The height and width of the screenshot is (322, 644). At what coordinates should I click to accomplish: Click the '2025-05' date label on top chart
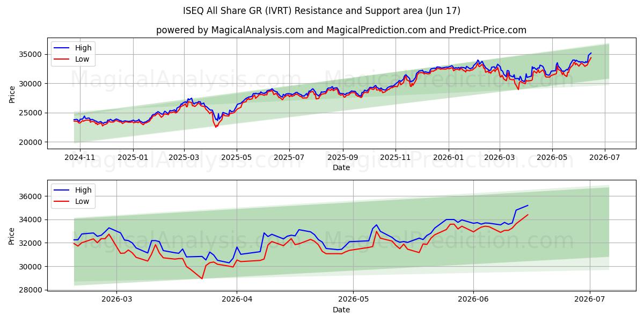(x=237, y=158)
